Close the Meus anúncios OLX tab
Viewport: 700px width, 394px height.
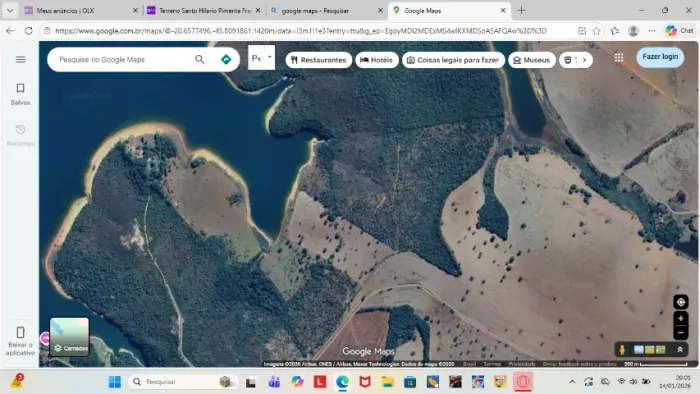coord(135,10)
